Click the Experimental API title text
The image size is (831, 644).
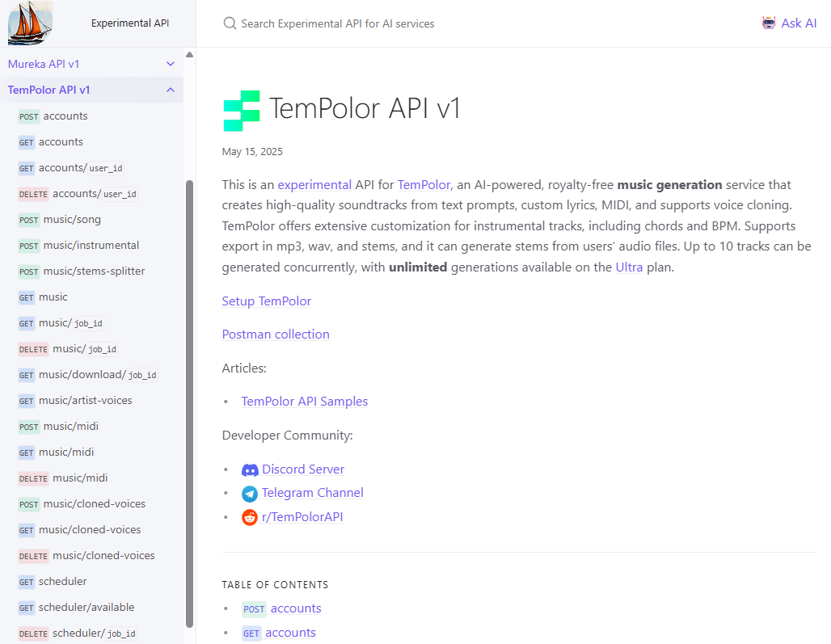(x=130, y=23)
